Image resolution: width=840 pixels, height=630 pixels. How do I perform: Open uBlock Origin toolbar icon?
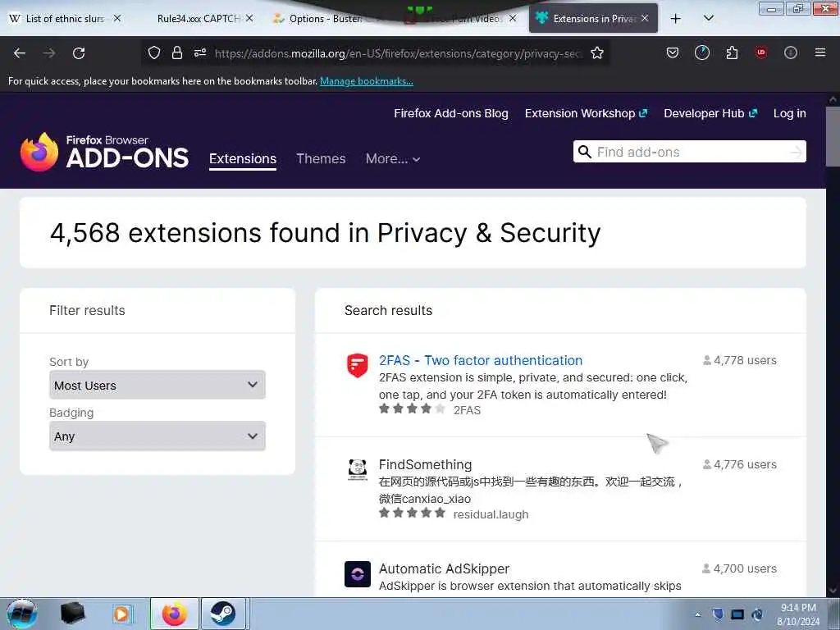pos(760,52)
